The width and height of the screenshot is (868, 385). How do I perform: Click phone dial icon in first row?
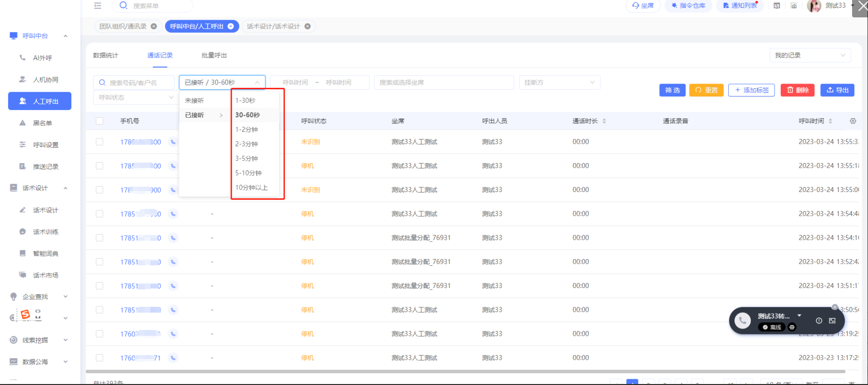(173, 142)
